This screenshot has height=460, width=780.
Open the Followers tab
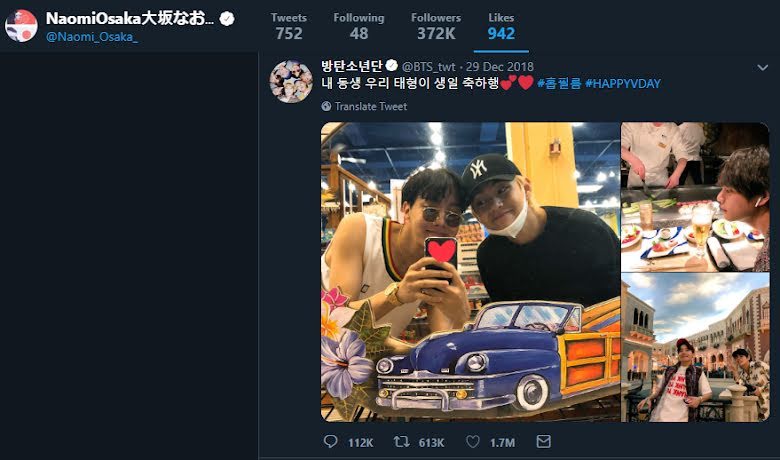(436, 26)
